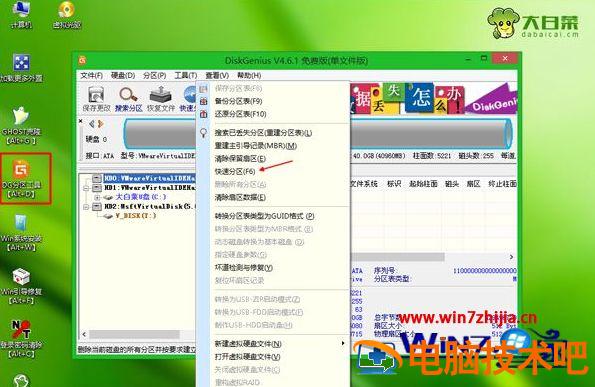
Task: Click the tree panel's left scroll arrow
Action: (x=84, y=335)
